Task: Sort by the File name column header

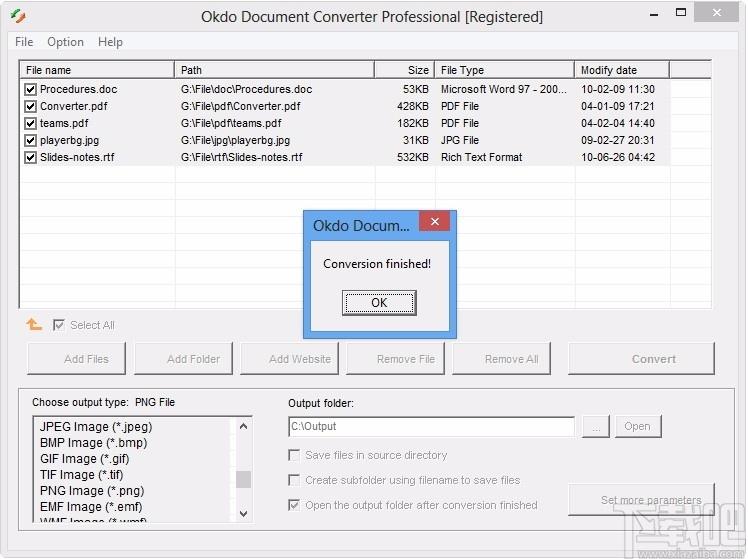Action: point(97,70)
